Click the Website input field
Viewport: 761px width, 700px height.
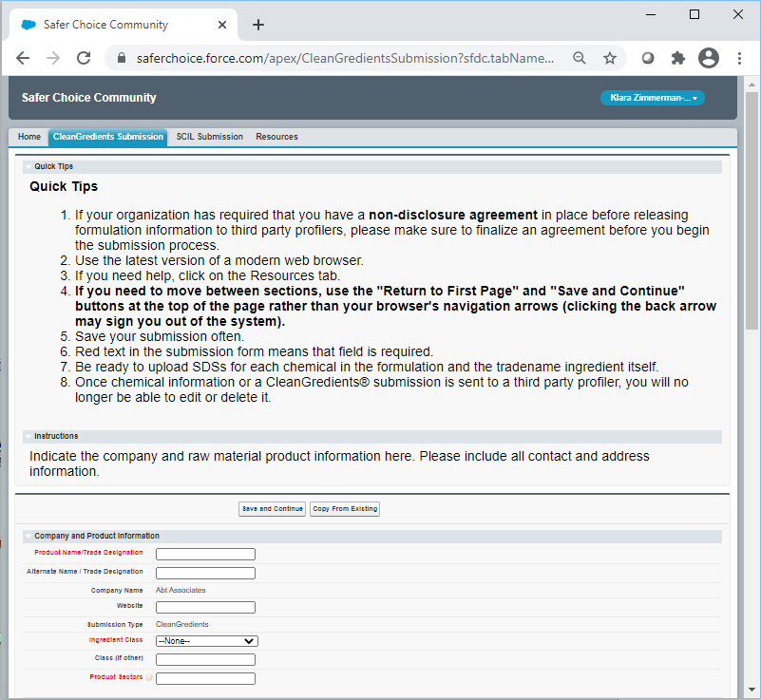click(205, 607)
